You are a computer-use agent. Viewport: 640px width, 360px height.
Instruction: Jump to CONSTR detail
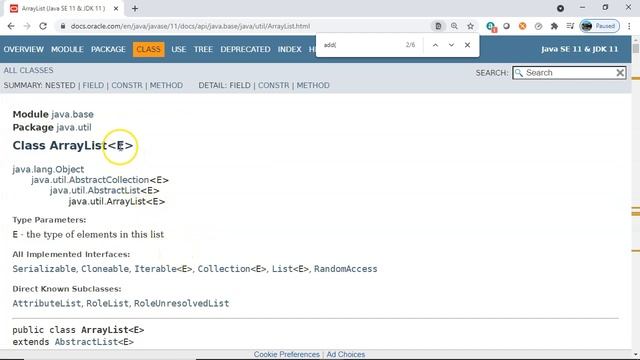[273, 85]
